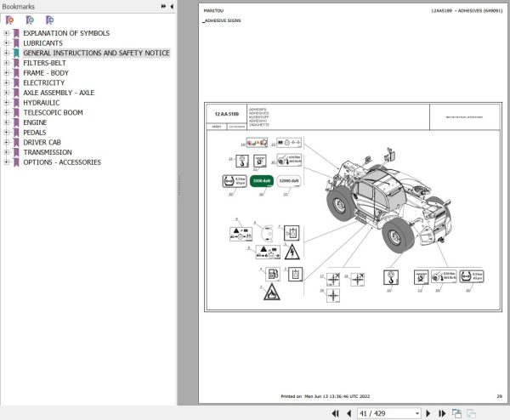Viewport: 510px width, 420px height.
Task: Click the expand-all bookmarks panel arrow icon
Action: click(x=163, y=6)
